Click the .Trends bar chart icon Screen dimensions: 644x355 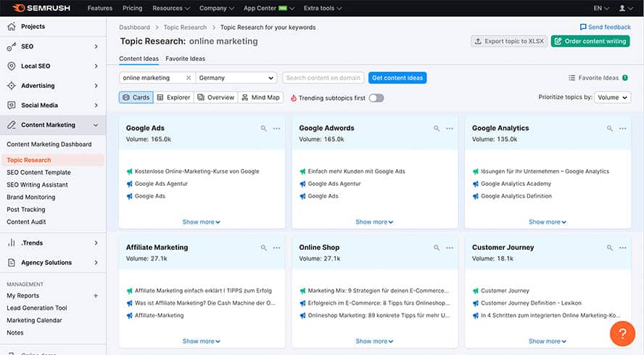point(12,242)
